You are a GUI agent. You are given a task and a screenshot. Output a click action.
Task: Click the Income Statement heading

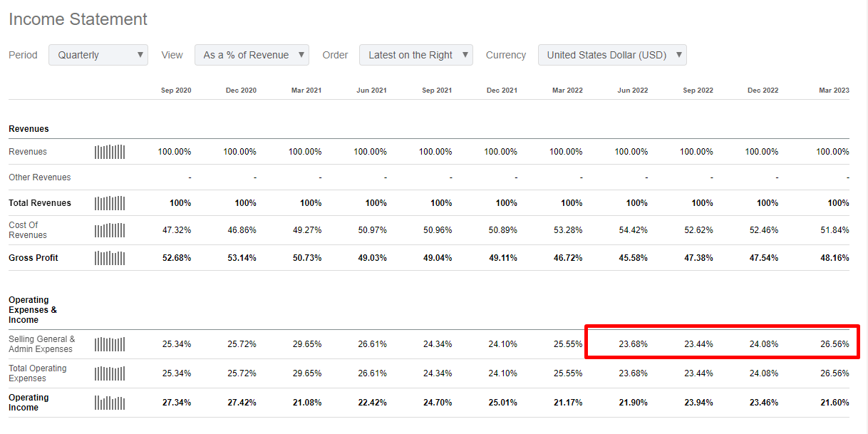pos(78,19)
